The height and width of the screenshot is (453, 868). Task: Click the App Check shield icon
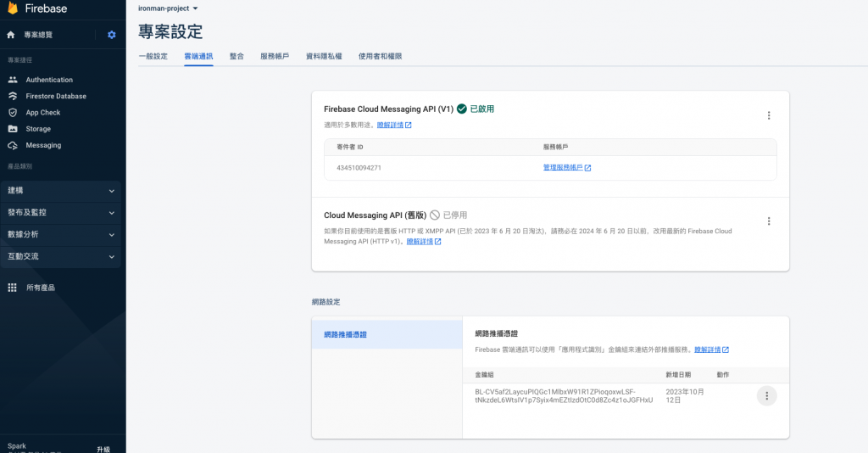(x=13, y=113)
